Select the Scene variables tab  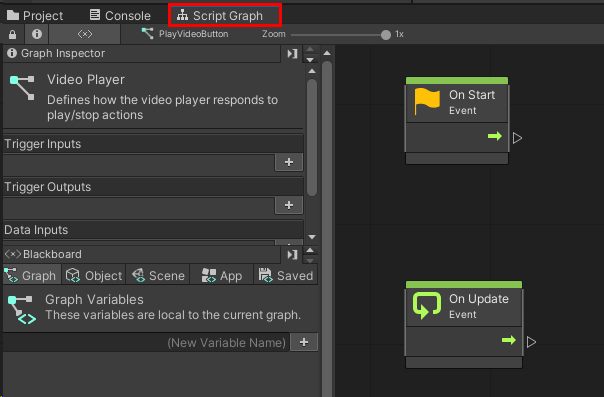[158, 275]
